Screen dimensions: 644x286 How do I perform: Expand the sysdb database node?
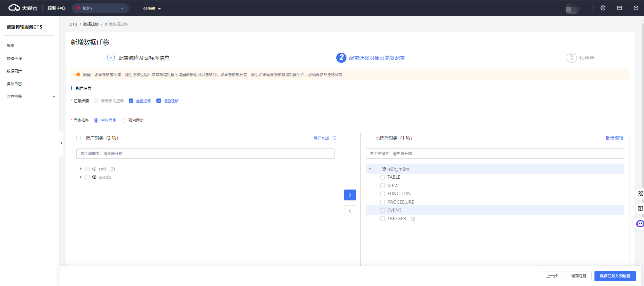(81, 177)
